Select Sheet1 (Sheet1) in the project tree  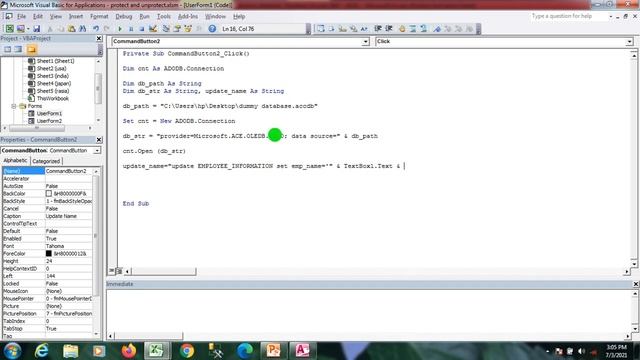point(56,61)
